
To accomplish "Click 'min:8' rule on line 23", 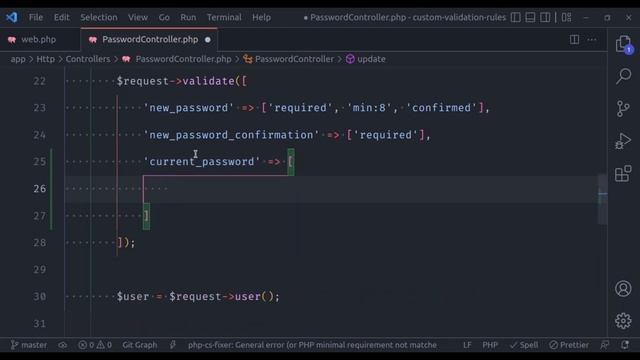I will 369,108.
